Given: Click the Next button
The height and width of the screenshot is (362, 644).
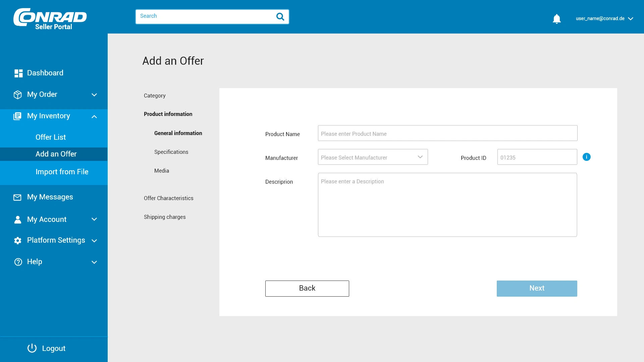Looking at the screenshot, I should click(537, 289).
